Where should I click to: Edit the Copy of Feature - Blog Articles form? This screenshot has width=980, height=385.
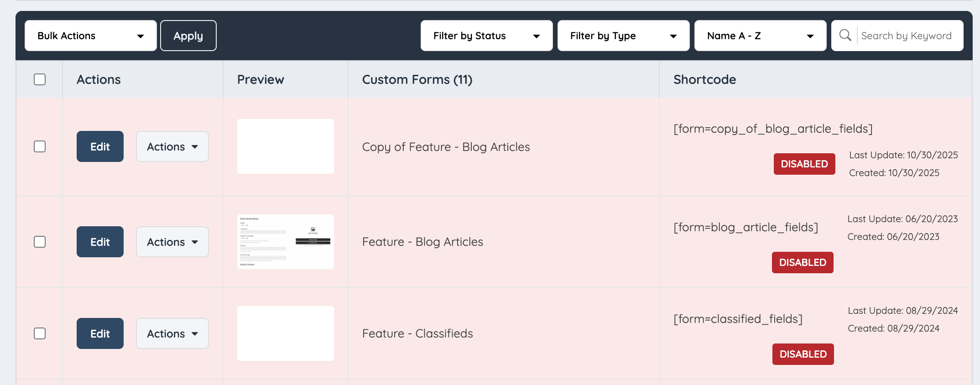coord(100,146)
